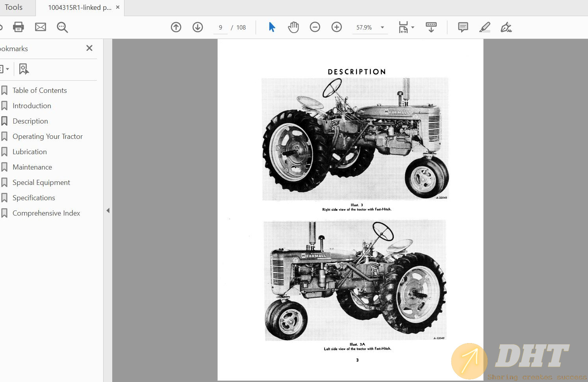Click the page number 3 footer

pyautogui.click(x=357, y=360)
